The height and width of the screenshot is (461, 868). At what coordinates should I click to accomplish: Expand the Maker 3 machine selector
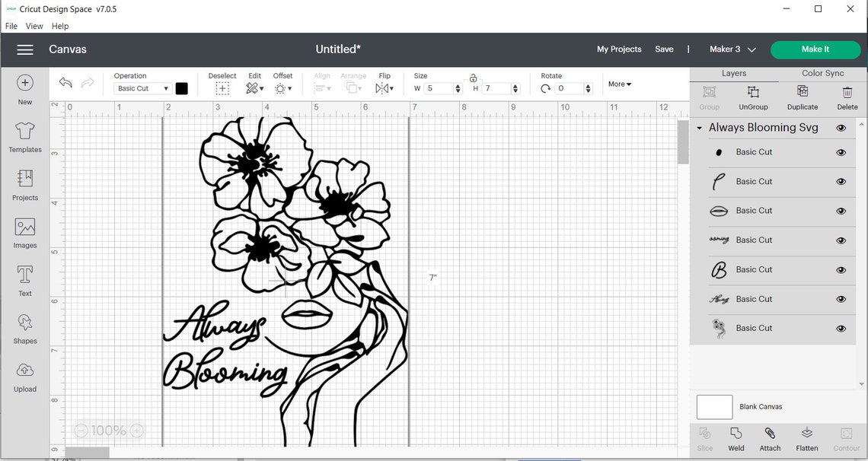731,49
